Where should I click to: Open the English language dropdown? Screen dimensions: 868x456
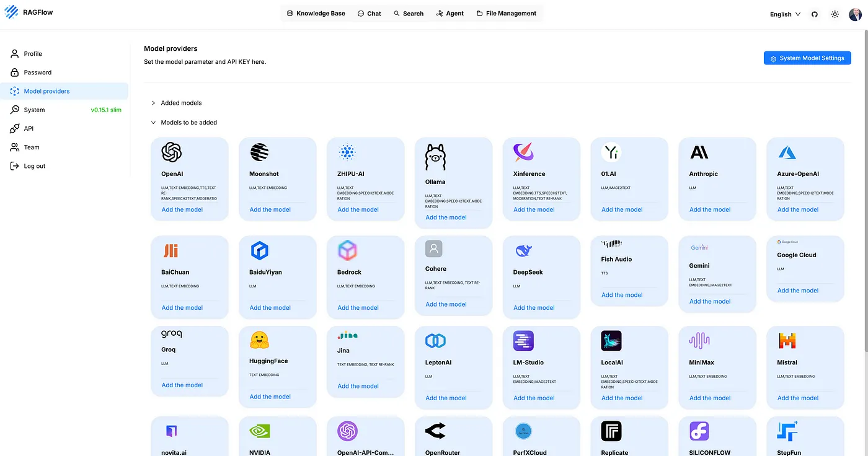click(x=785, y=14)
